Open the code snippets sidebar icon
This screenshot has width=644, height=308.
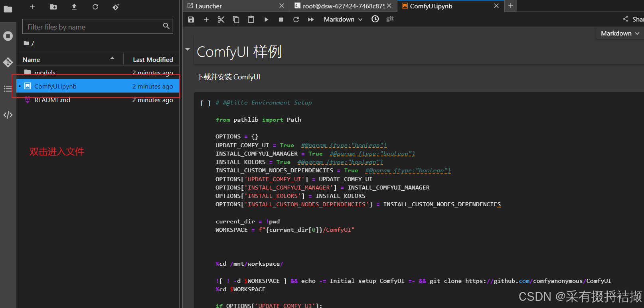coord(8,115)
